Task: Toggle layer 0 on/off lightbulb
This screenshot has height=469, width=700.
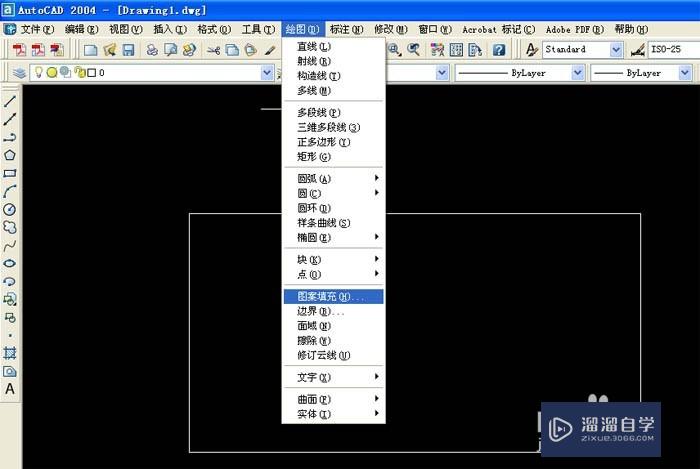Action: pyautogui.click(x=39, y=72)
